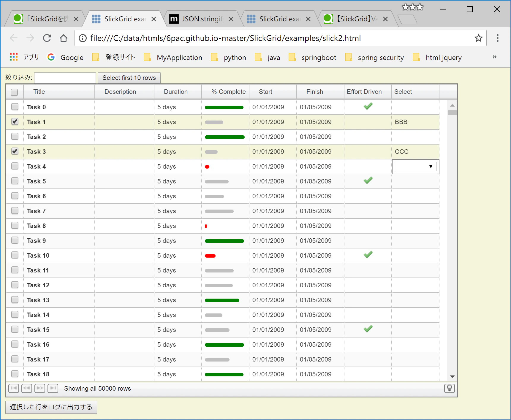This screenshot has height=420, width=511.
Task: Check the Task 0 row checkbox
Action: 15,107
